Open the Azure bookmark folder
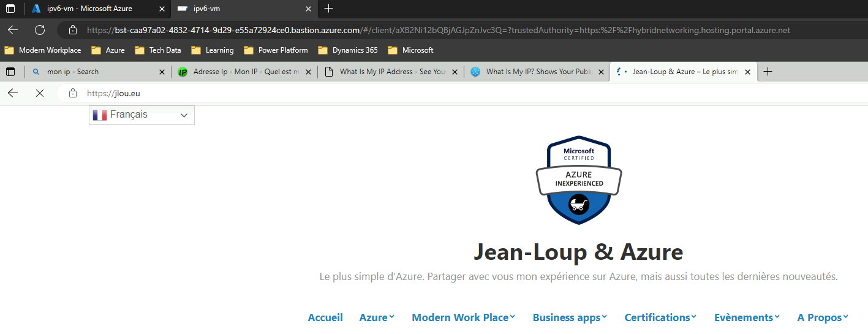The width and height of the screenshot is (868, 334). click(x=108, y=50)
